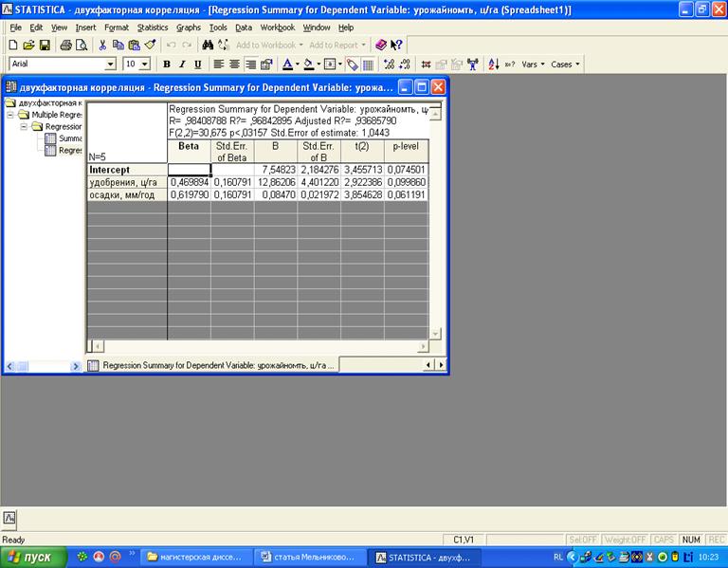The height and width of the screenshot is (568, 728).
Task: Click the Save disk icon in toolbar
Action: coord(44,45)
